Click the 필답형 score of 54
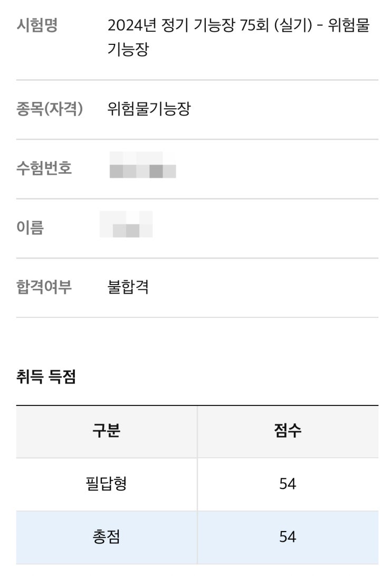This screenshot has width=392, height=576. pyautogui.click(x=288, y=484)
